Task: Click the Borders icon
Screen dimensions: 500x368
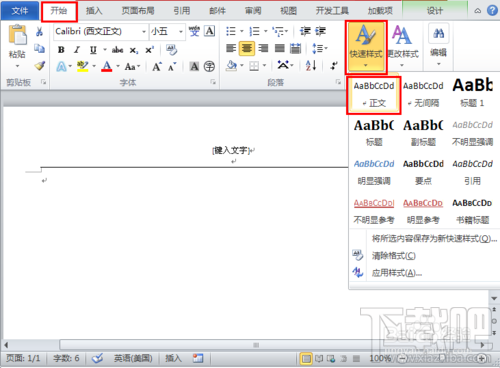Action: pyautogui.click(x=254, y=66)
